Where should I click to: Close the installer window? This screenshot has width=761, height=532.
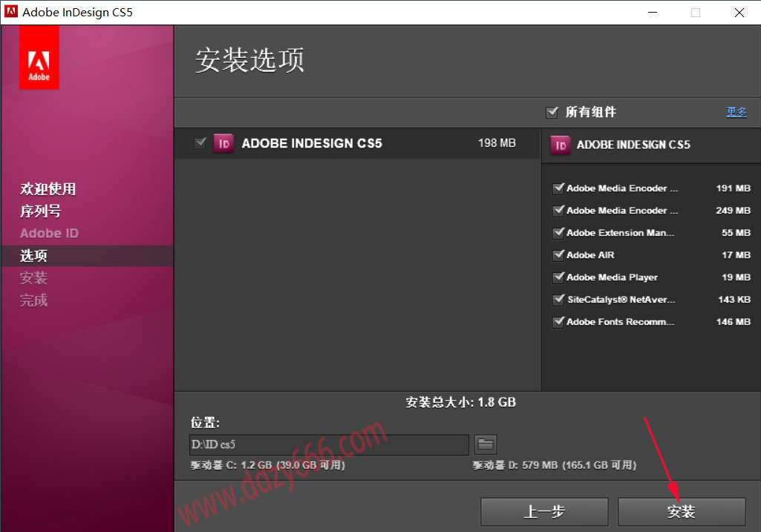tap(739, 13)
